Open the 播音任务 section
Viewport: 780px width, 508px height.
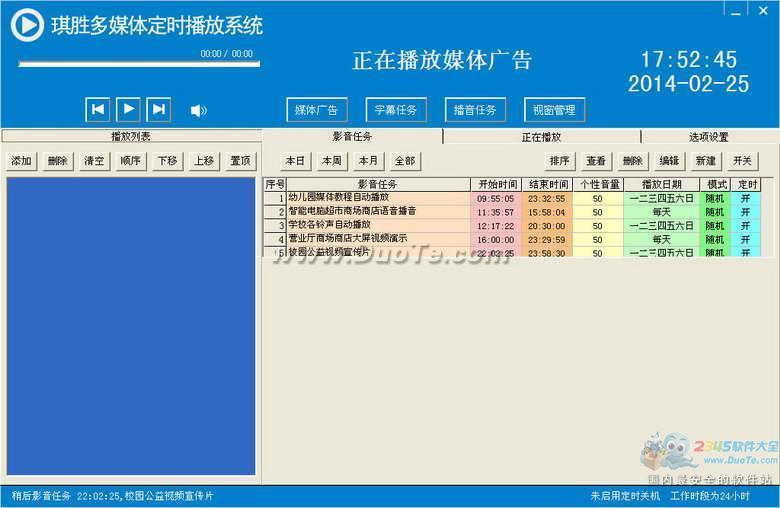click(x=475, y=110)
